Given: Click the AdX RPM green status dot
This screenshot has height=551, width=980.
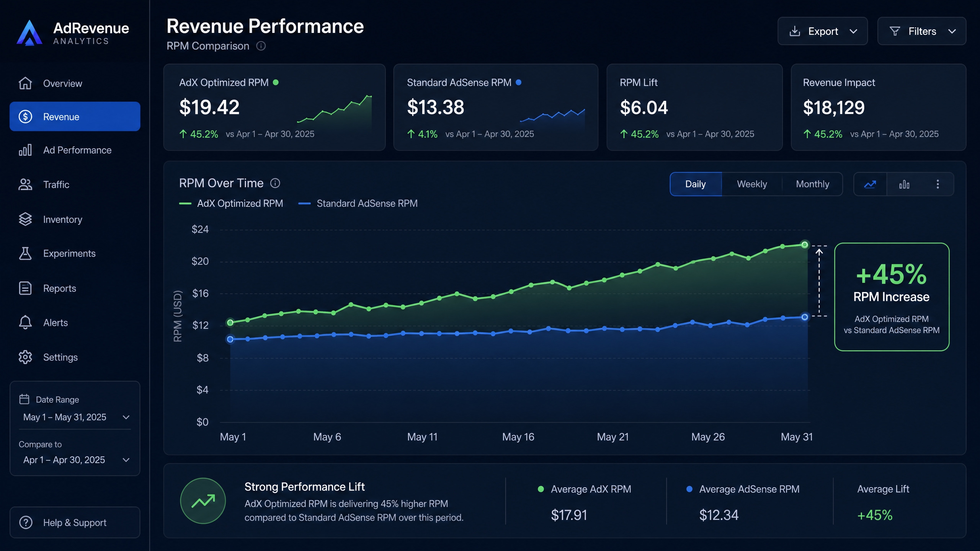Looking at the screenshot, I should click(276, 82).
